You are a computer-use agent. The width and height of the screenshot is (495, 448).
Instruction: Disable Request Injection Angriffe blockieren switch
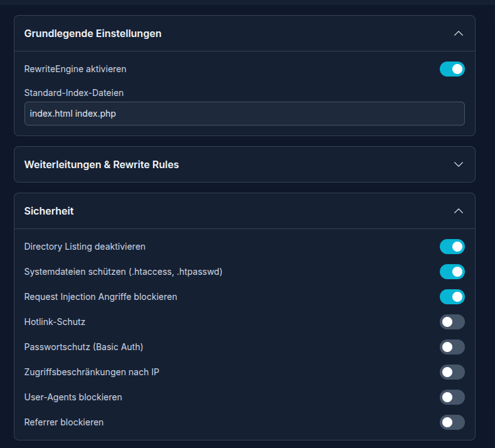coord(452,297)
